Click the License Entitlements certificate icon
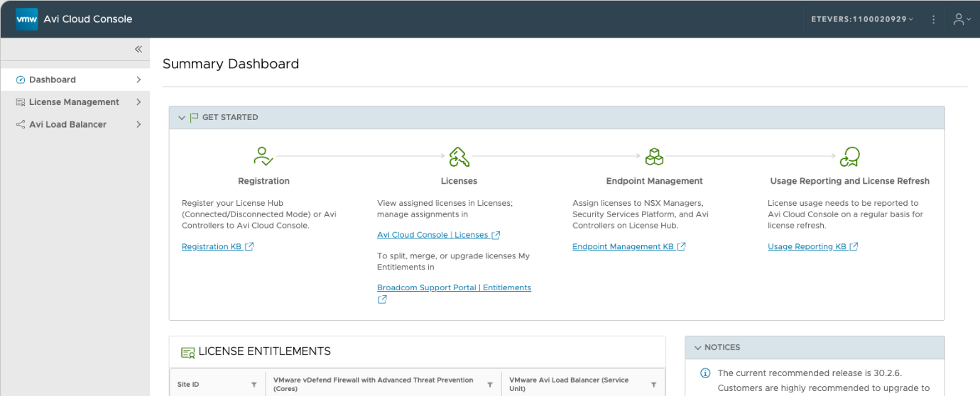This screenshot has width=980, height=396. coord(187,352)
